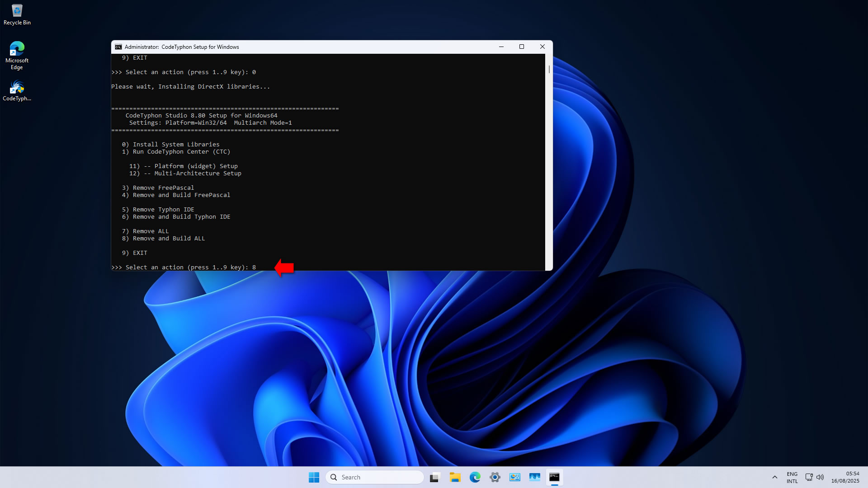This screenshot has width=868, height=488.
Task: Open the volume speaker tray icon
Action: (x=820, y=477)
